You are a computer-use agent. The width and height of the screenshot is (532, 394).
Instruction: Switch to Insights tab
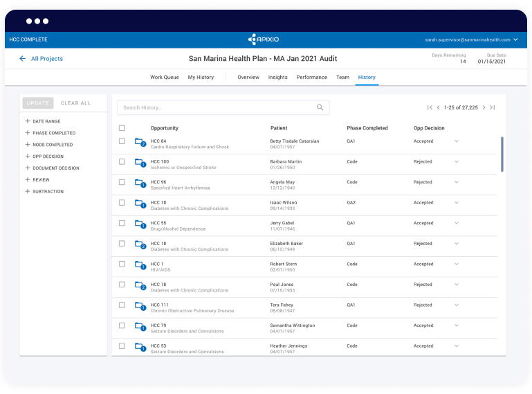278,77
